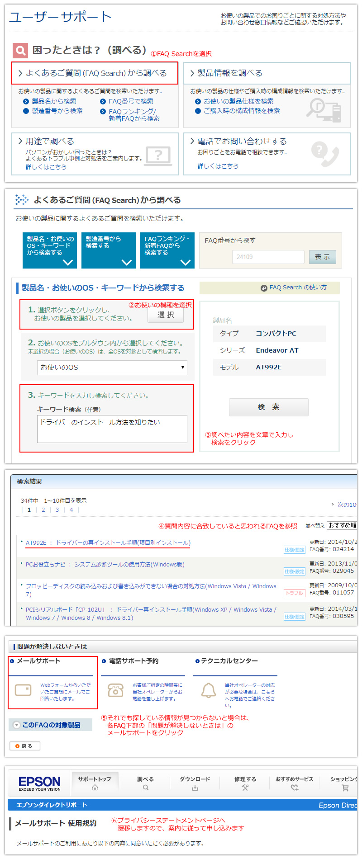Click the red magnifier search icon

(20, 51)
